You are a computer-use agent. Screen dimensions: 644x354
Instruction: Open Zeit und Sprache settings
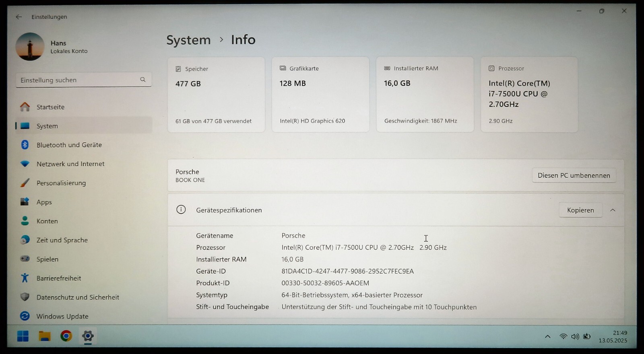(83, 240)
